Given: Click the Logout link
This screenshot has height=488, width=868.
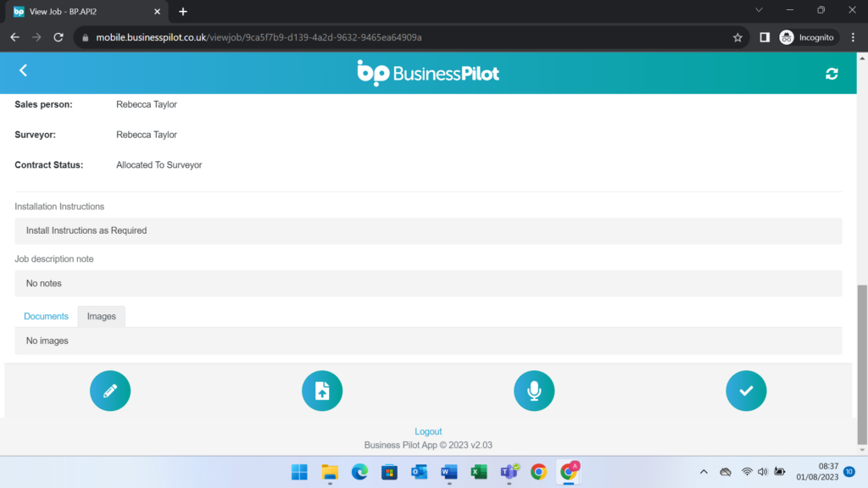Looking at the screenshot, I should 428,431.
